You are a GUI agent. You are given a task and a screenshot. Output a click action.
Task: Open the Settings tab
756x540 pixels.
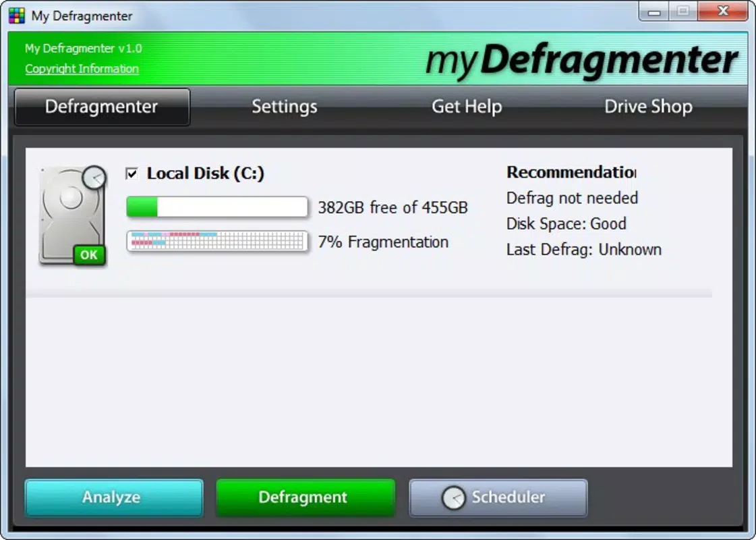click(x=285, y=107)
